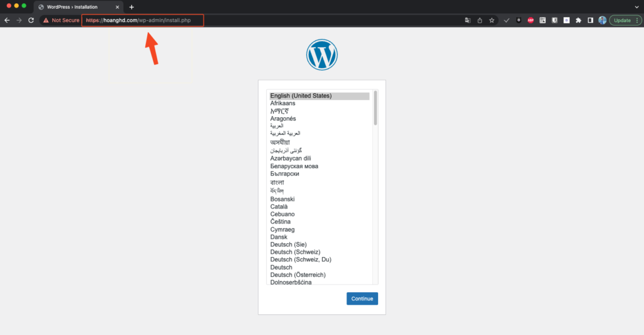Select Български in the language list

coord(285,173)
